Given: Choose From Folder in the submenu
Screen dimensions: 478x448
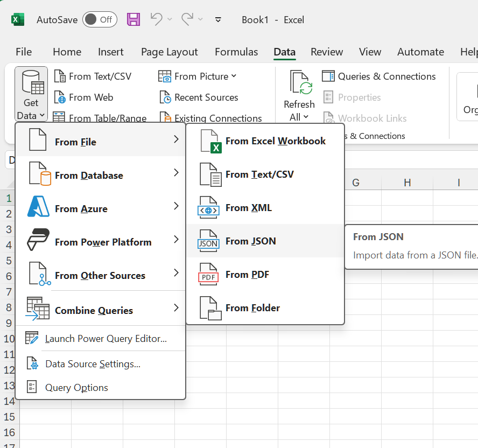Looking at the screenshot, I should 265,307.
